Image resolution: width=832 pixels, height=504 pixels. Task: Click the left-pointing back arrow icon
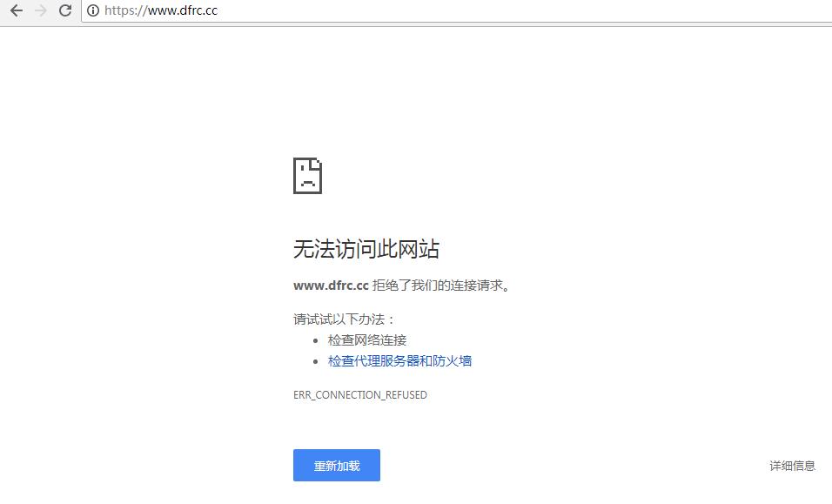click(16, 10)
